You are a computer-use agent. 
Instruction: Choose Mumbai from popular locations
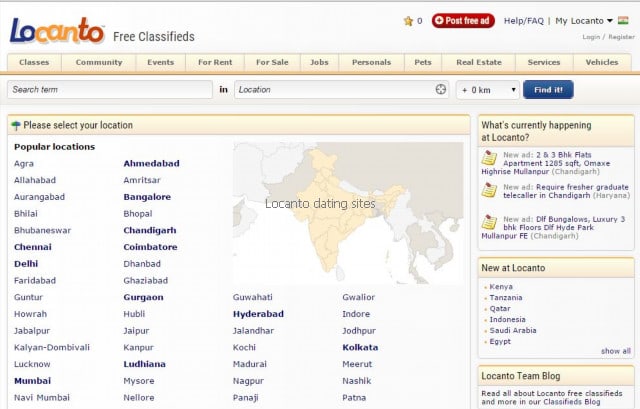point(32,380)
